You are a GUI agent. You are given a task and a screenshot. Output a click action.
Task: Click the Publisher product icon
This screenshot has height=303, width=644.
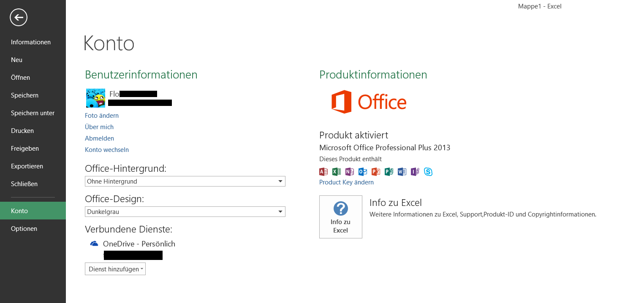[x=389, y=172]
